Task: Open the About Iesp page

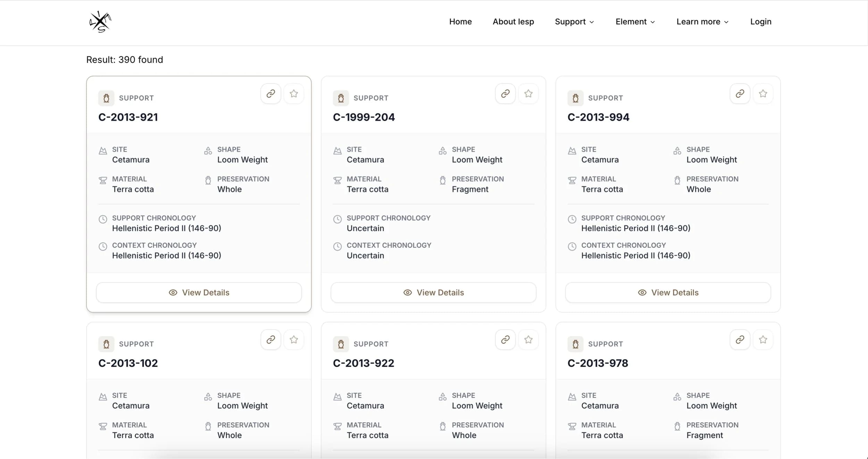Action: click(x=513, y=22)
